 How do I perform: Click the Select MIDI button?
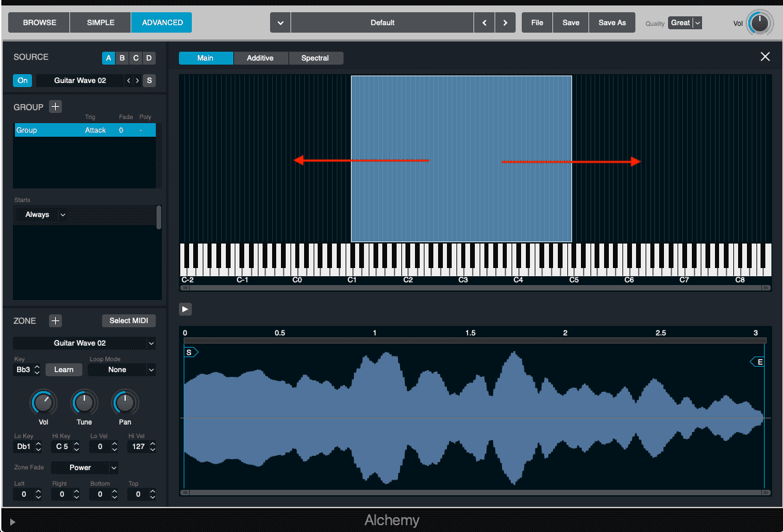click(129, 320)
